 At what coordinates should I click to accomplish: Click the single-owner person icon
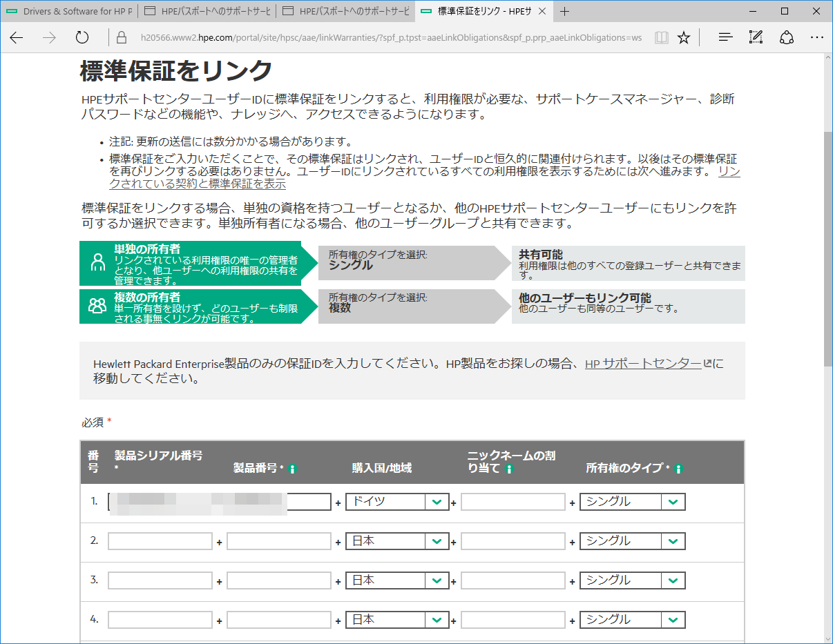pos(97,262)
